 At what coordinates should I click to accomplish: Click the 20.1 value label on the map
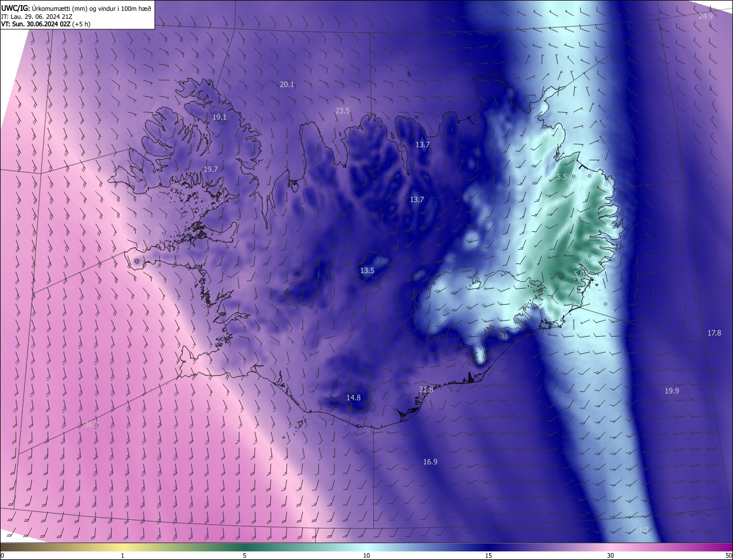point(287,85)
